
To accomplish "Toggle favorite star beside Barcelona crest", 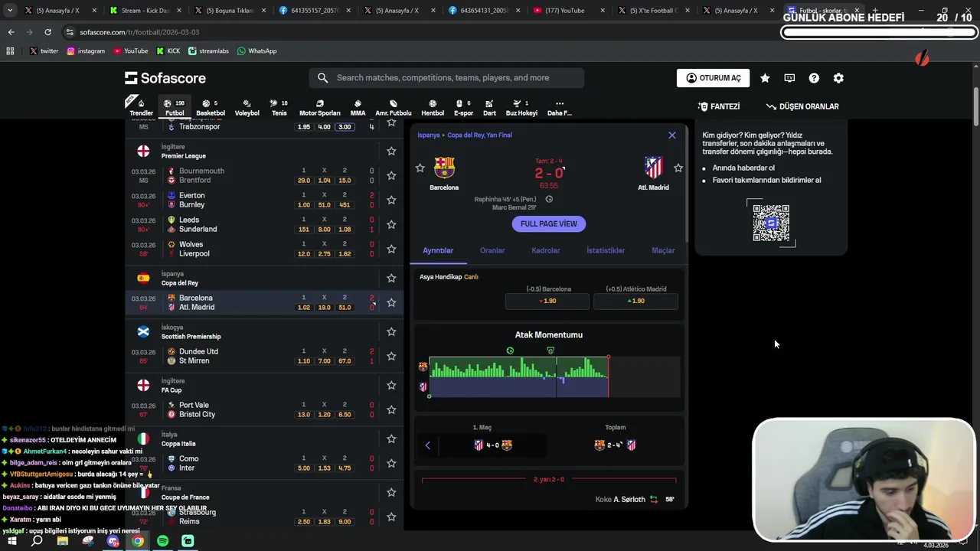I will pyautogui.click(x=420, y=168).
